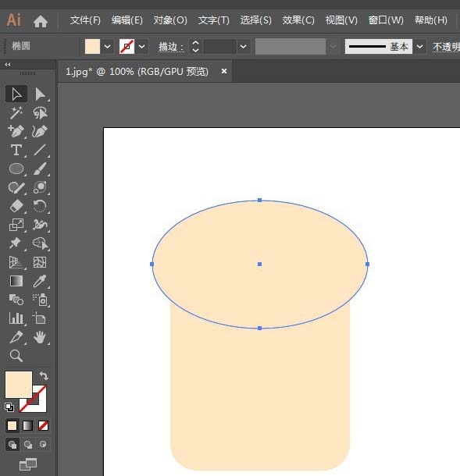Activate the Eyedropper tool
The height and width of the screenshot is (476, 460).
pos(40,281)
